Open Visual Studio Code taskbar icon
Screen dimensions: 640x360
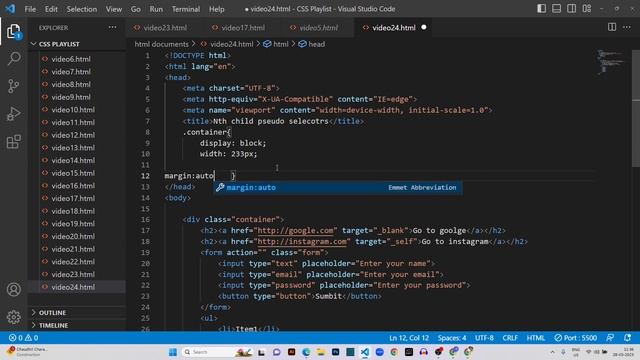pos(364,352)
